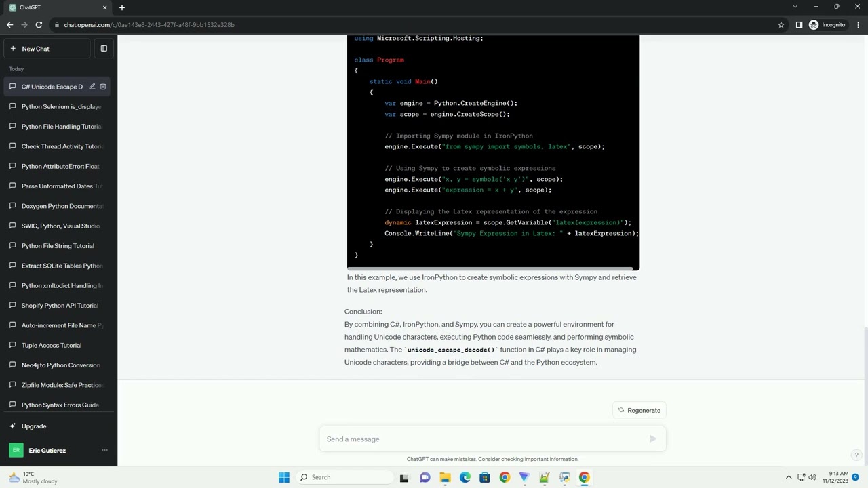Viewport: 868px width, 488px height.
Task: Open Microsoft Edge from taskbar
Action: 465,477
